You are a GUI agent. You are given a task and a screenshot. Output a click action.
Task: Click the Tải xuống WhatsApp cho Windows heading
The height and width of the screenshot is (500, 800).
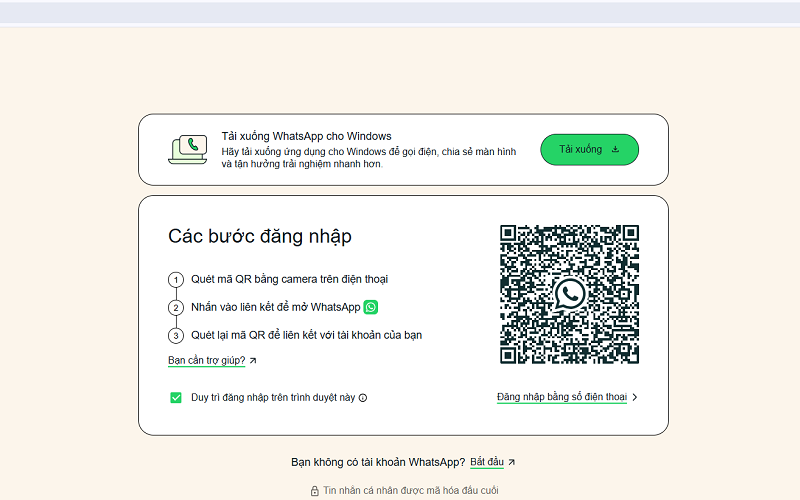tap(306, 136)
